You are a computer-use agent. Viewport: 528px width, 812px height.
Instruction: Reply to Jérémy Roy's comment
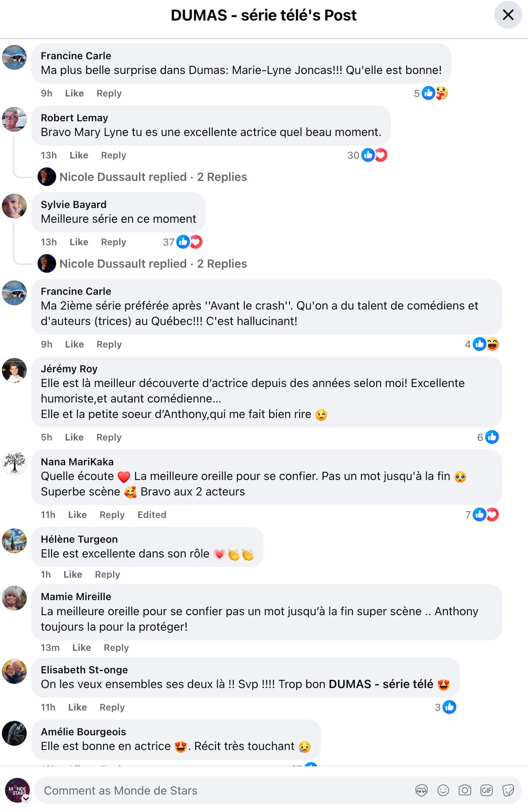(x=109, y=437)
